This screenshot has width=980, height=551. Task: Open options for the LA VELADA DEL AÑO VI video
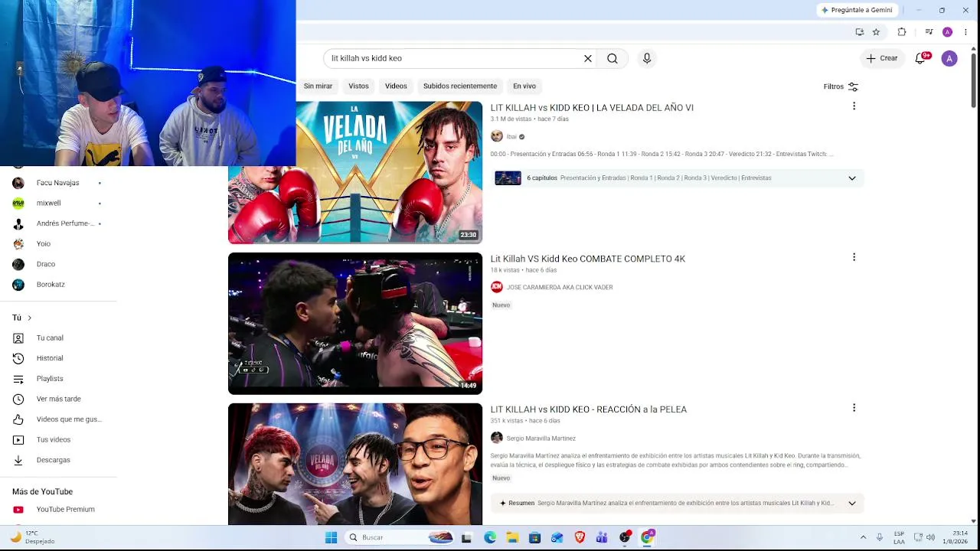[854, 106]
